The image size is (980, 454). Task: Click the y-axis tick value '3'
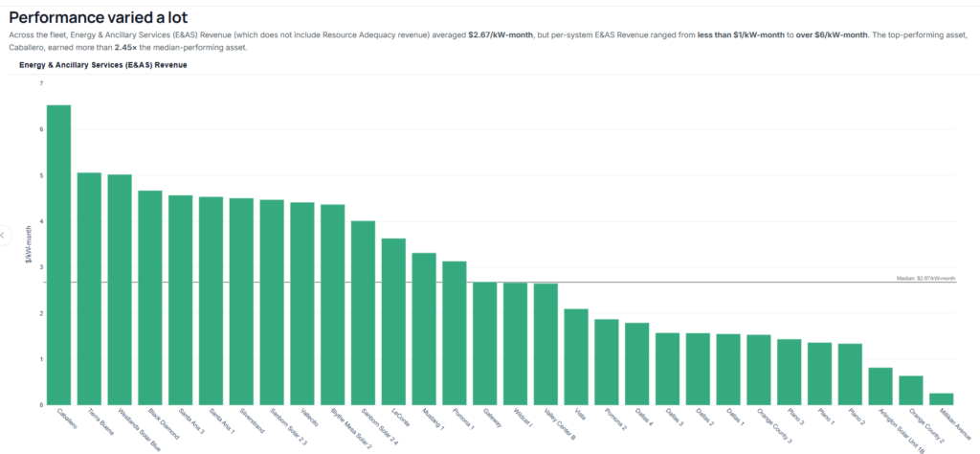(41, 267)
